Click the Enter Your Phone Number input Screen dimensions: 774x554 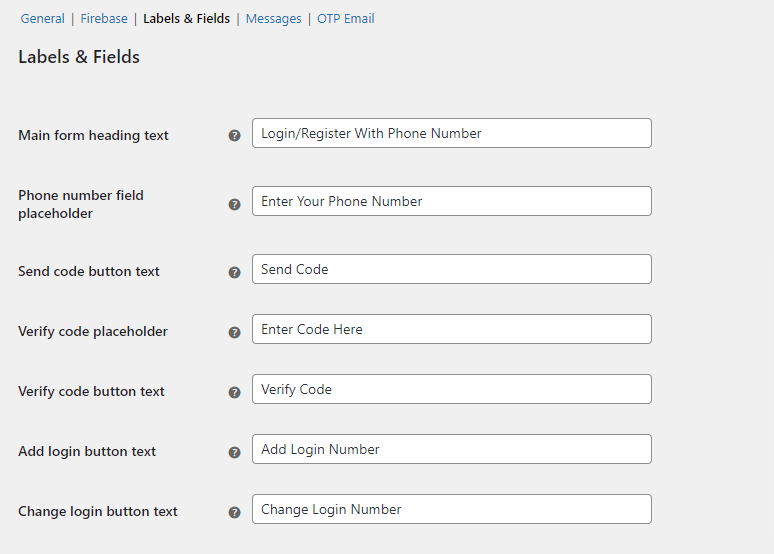tap(451, 201)
